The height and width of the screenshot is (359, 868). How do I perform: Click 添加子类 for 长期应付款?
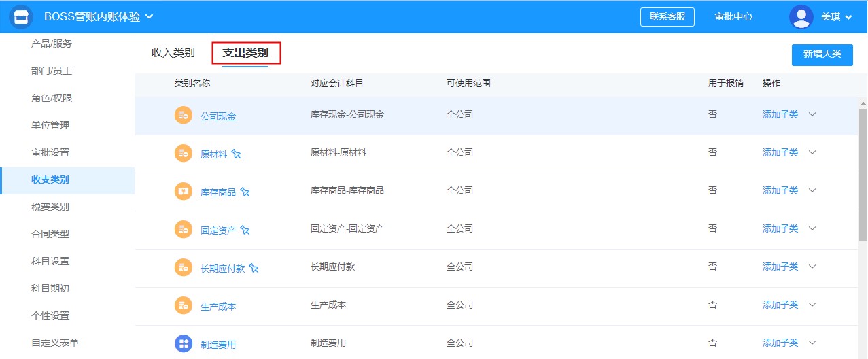(780, 267)
